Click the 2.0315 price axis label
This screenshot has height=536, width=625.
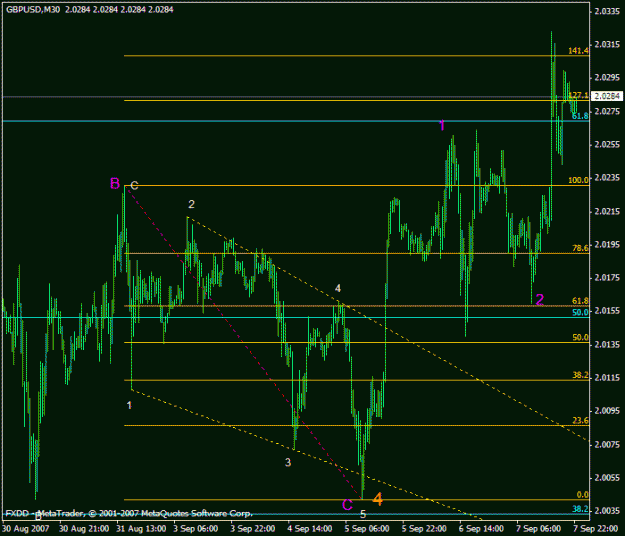607,44
